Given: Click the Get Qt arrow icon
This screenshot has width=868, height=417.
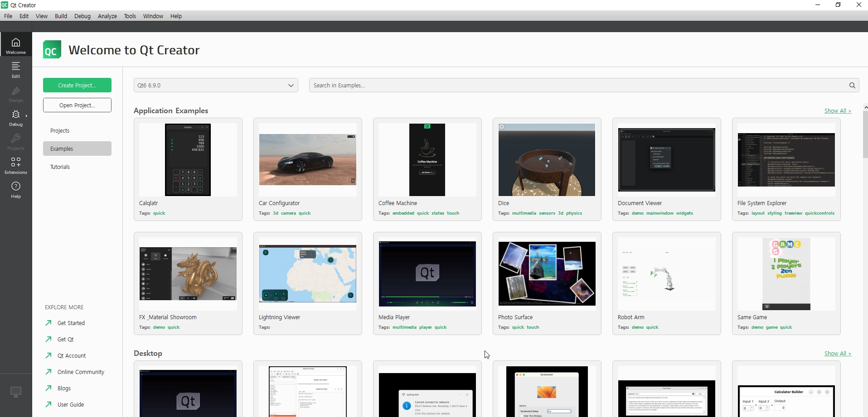Looking at the screenshot, I should point(48,339).
